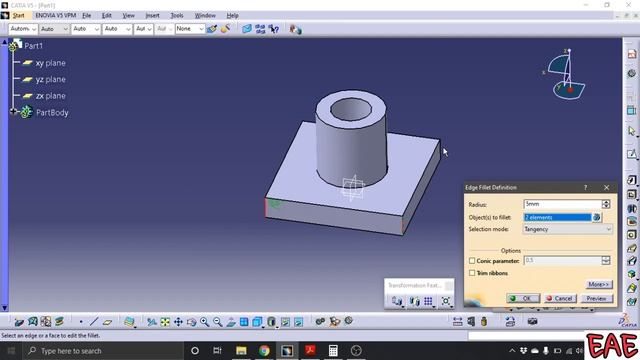Select the Pan view tool

(178, 322)
